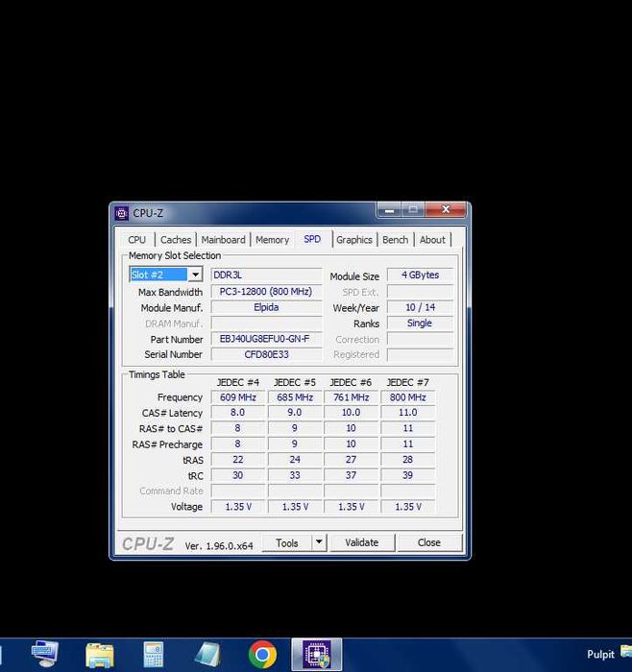Click CAS# Latency value 8.0
The width and height of the screenshot is (632, 672).
(x=238, y=412)
